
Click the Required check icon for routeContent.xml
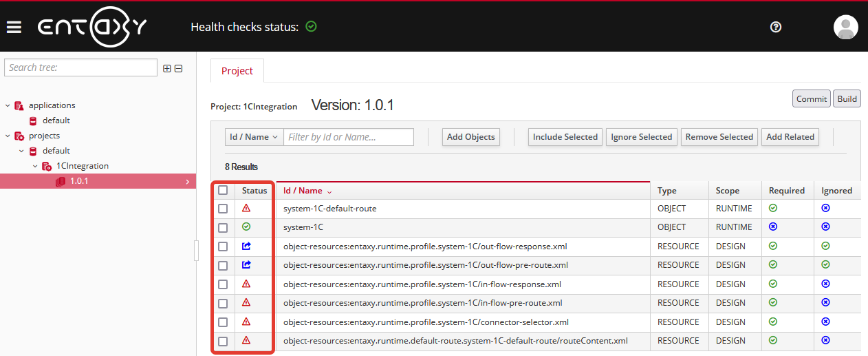click(x=773, y=340)
